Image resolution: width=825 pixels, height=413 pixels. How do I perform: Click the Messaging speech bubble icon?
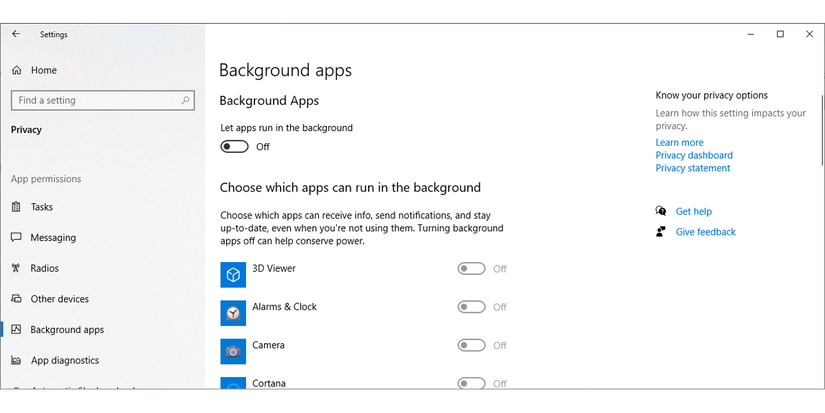tap(16, 237)
